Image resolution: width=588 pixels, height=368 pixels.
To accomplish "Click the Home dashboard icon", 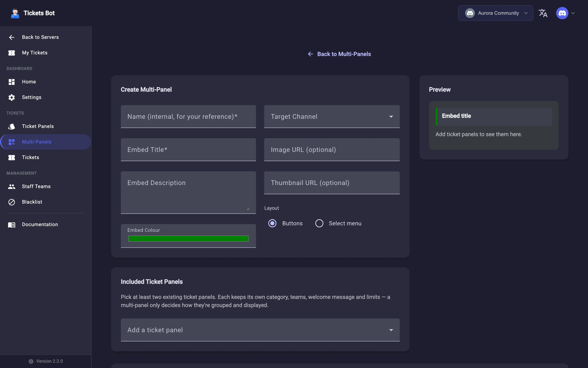I will [12, 82].
